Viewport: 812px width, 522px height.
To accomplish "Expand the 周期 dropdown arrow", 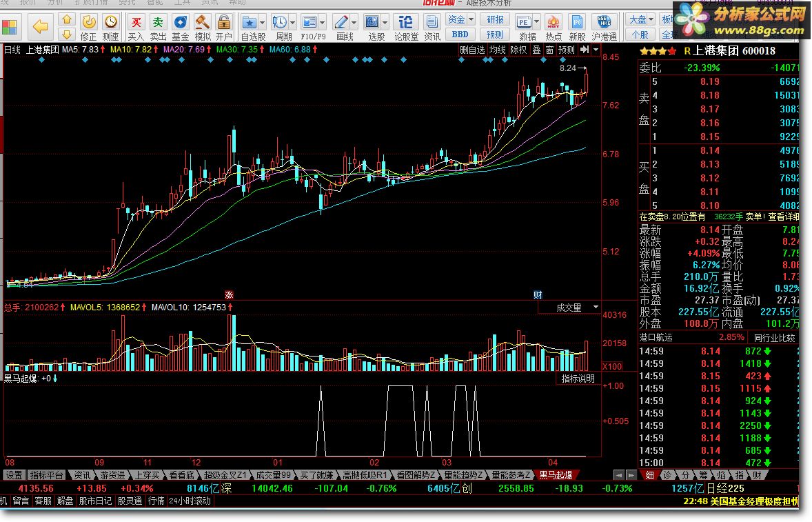I will (x=293, y=22).
